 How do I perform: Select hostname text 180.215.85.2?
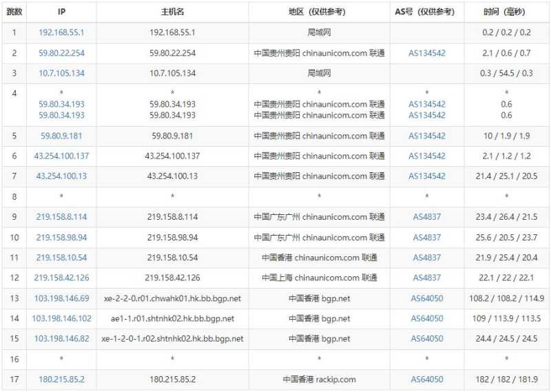click(172, 379)
